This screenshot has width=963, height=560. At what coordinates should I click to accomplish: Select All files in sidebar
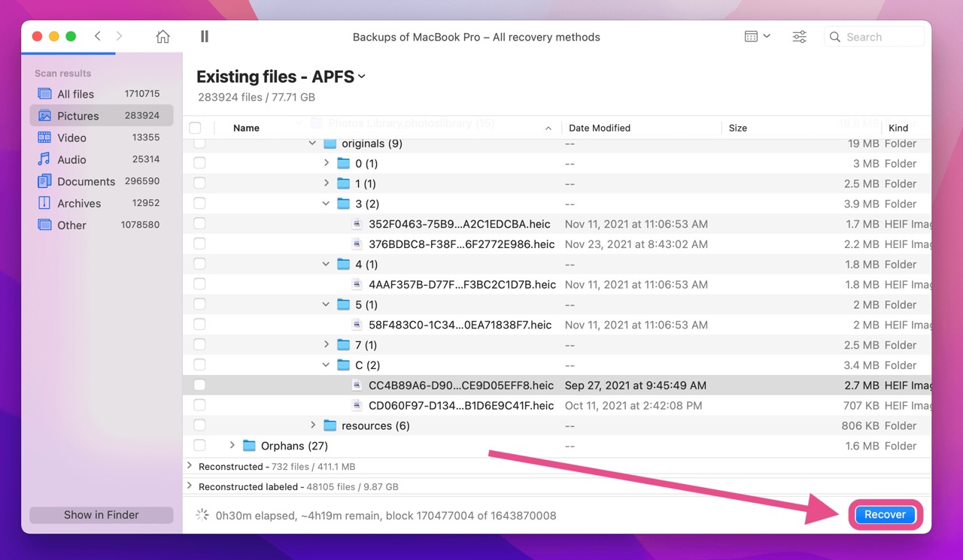point(101,94)
